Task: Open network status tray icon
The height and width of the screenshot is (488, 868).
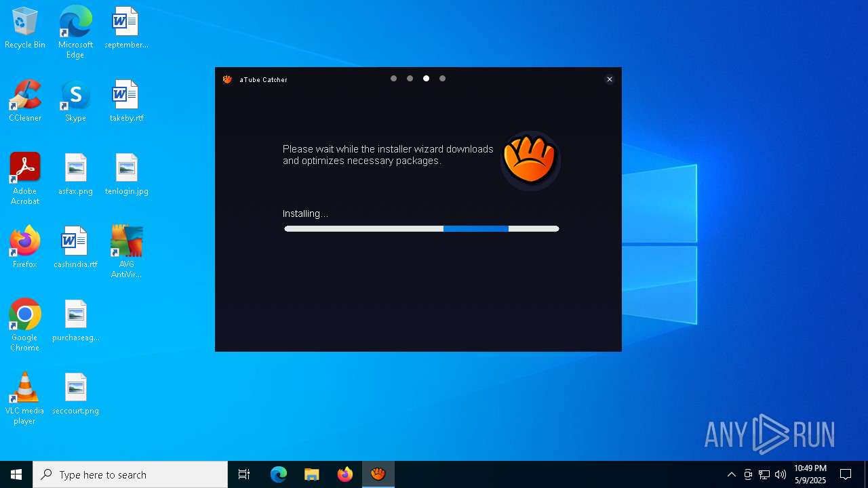Action: tap(764, 474)
